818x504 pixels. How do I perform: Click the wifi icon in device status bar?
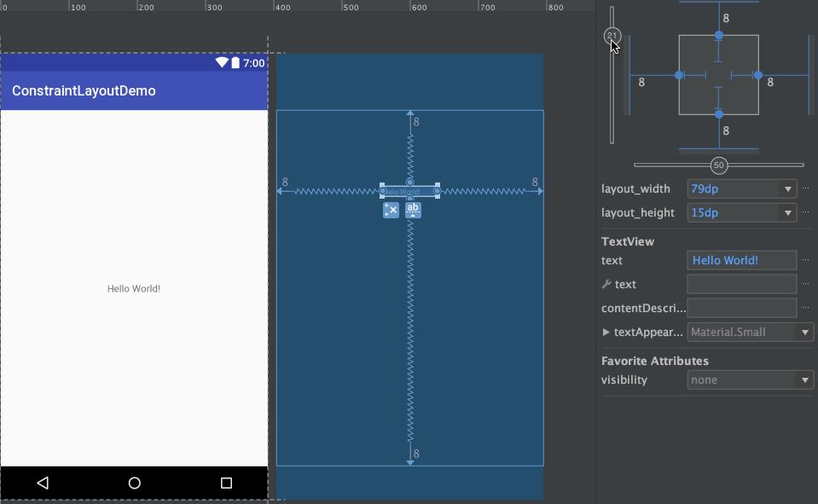tap(222, 62)
